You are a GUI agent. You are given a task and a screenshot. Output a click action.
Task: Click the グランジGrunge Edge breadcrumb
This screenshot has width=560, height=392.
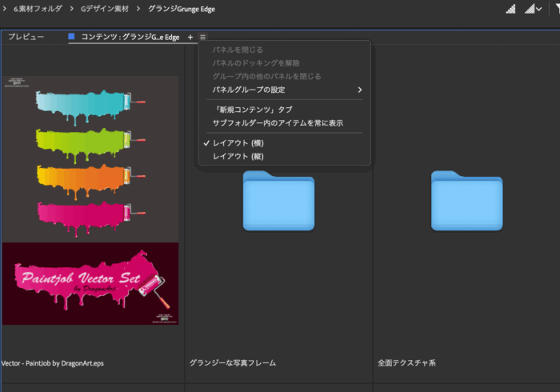coord(182,9)
